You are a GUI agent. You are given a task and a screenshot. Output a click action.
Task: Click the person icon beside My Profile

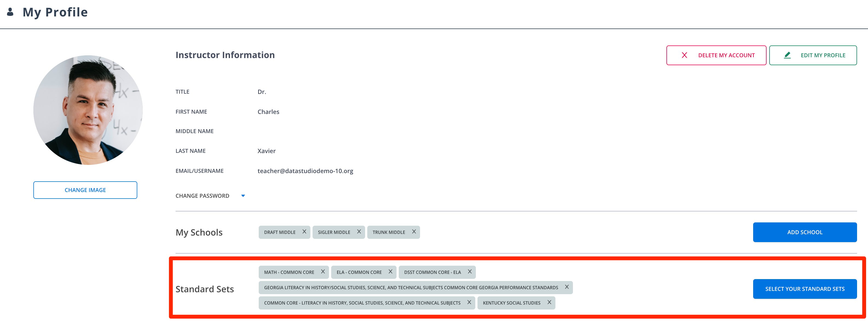[x=10, y=12]
